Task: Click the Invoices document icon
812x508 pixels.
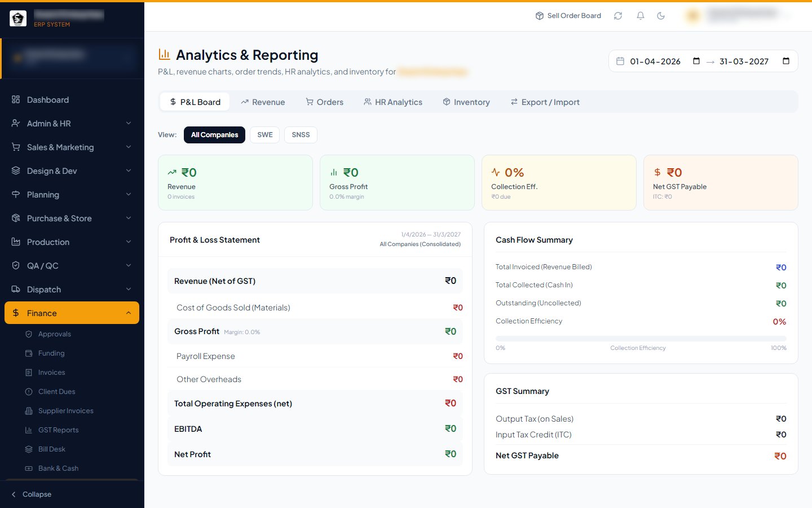Action: 29,373
